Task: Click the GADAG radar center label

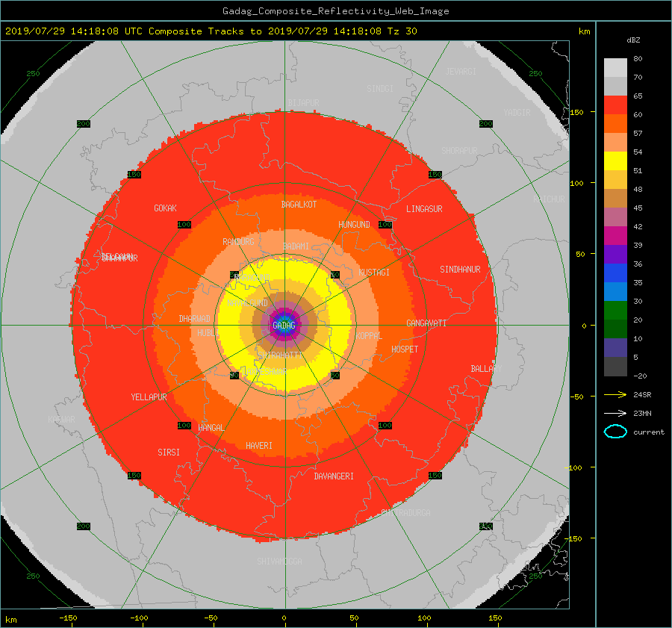Action: point(284,326)
